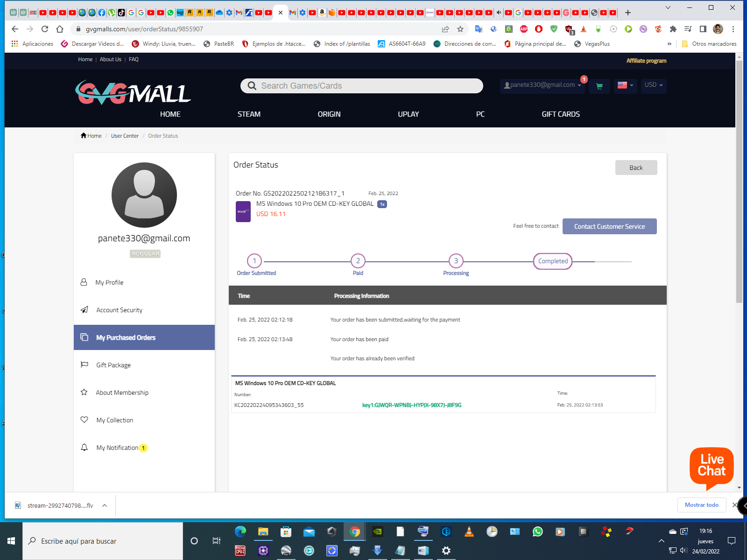Click the search magnifier icon
This screenshot has height=560, width=747.
point(252,86)
